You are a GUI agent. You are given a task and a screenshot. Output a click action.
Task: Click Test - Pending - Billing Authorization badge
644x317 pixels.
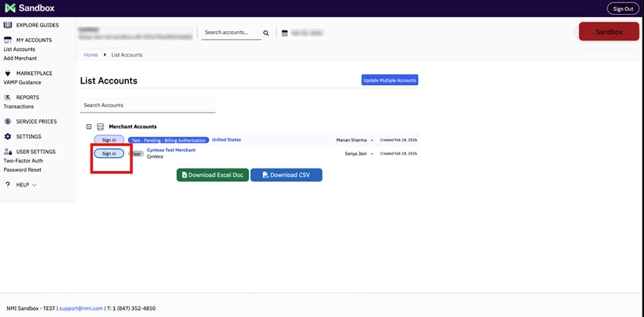pos(169,140)
